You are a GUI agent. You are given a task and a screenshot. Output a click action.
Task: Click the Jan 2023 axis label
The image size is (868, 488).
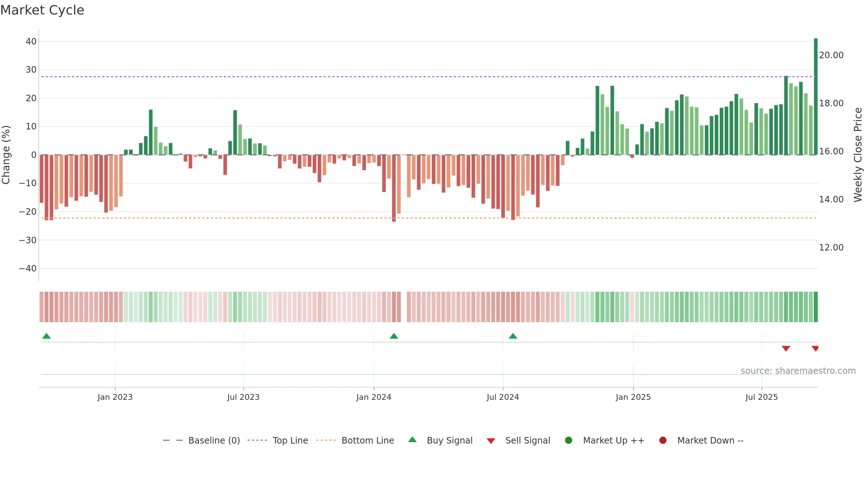[115, 397]
